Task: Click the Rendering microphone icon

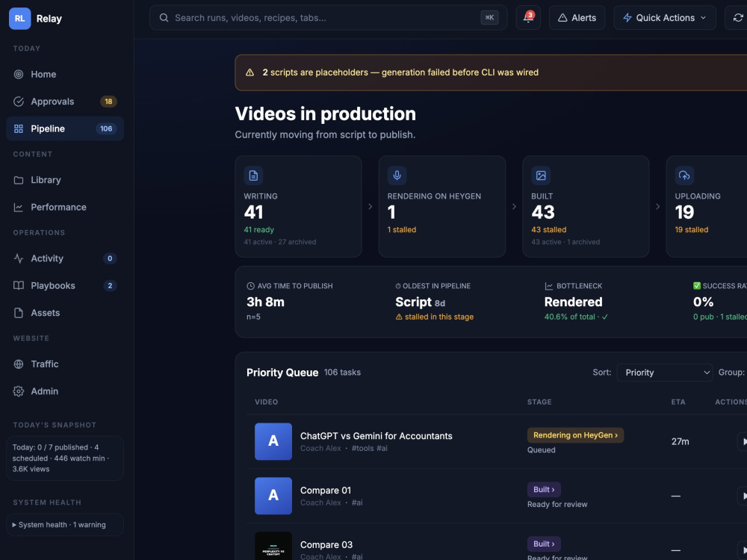Action: [x=397, y=175]
